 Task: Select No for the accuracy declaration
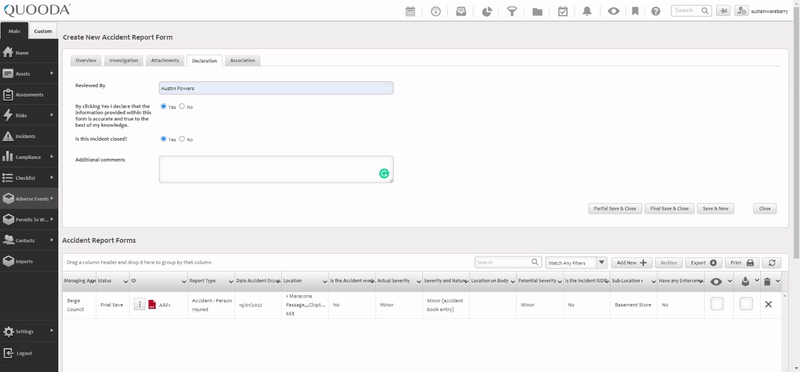pyautogui.click(x=182, y=106)
